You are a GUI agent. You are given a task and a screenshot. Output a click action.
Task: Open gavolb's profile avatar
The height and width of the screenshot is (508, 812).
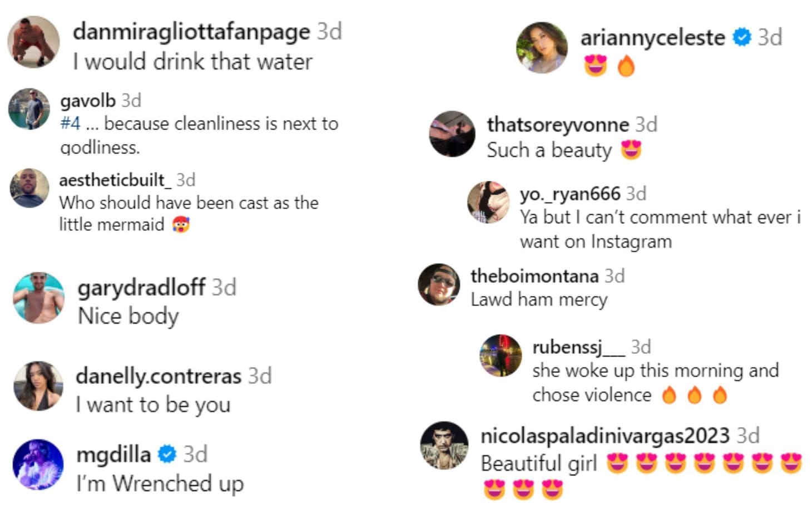29,109
